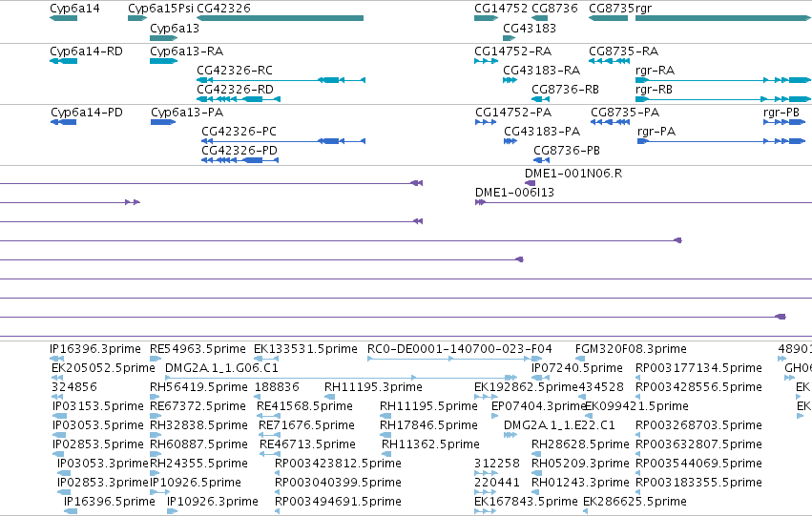
Task: Select the RH11195.3prime EST label
Action: click(x=373, y=386)
